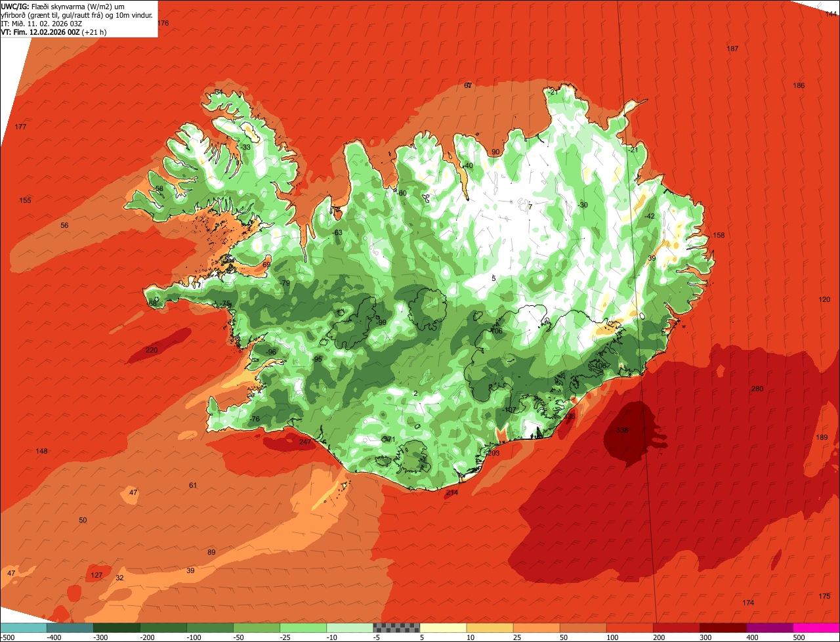Viewport: 840px width, 642px height.
Task: Click the '-100' label on the legend
Action: click(x=194, y=637)
